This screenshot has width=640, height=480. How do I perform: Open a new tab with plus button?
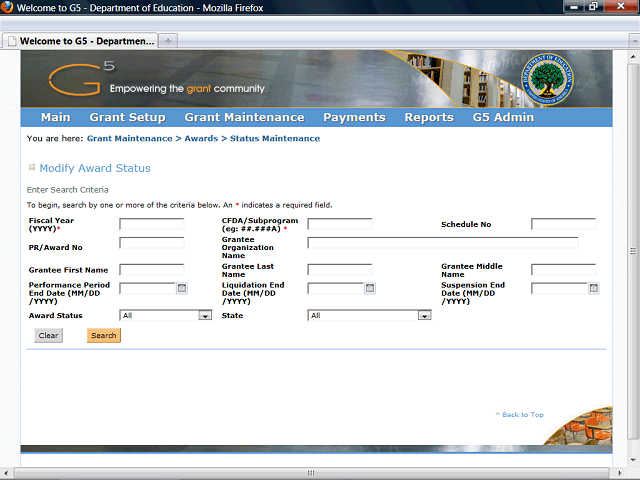[168, 41]
